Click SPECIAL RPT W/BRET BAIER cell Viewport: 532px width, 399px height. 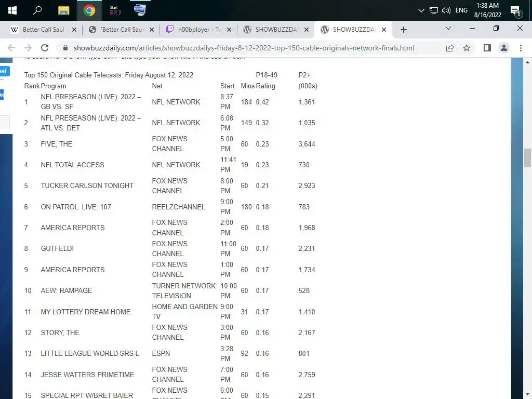(87, 395)
